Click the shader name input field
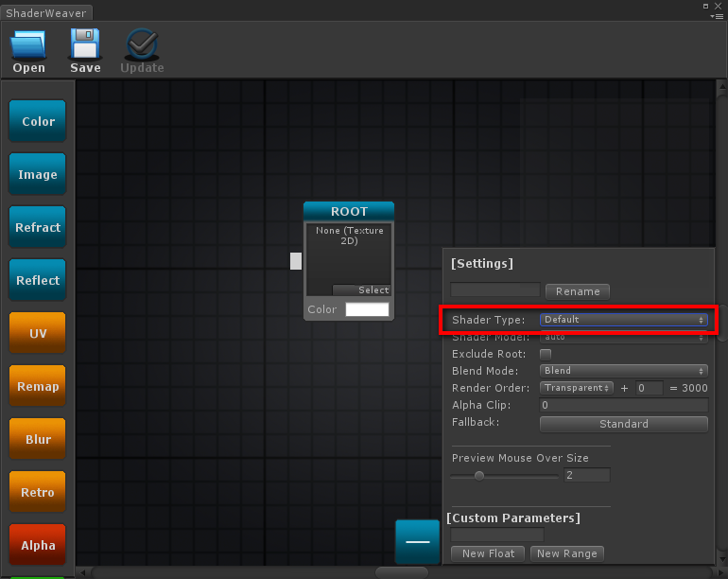 (x=494, y=289)
